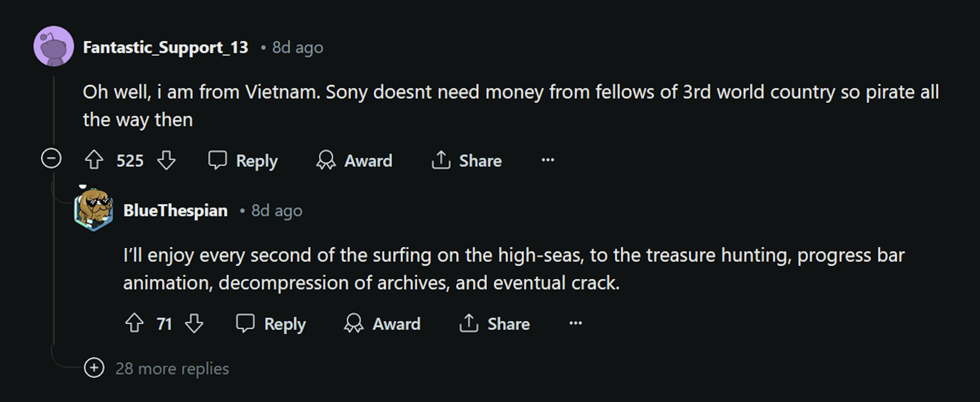Reply to Fantastic_Support_13's comment
The width and height of the screenshot is (980, 402).
[x=243, y=160]
